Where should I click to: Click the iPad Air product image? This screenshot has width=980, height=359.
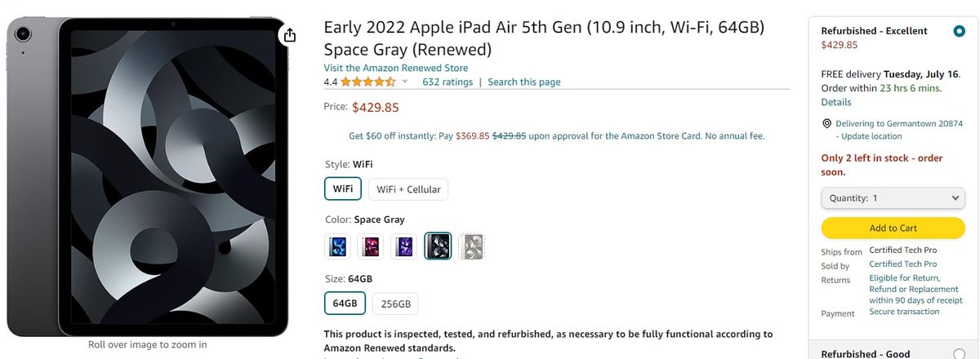[x=147, y=175]
